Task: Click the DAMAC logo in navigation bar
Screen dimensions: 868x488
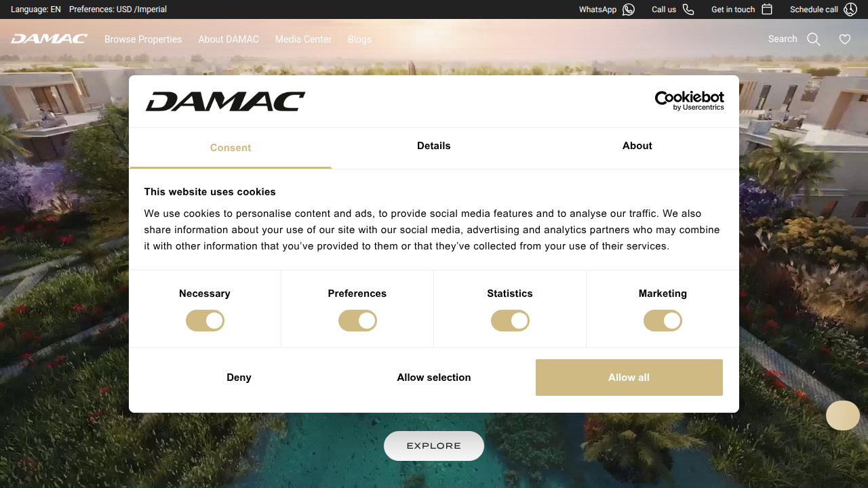Action: click(x=49, y=39)
